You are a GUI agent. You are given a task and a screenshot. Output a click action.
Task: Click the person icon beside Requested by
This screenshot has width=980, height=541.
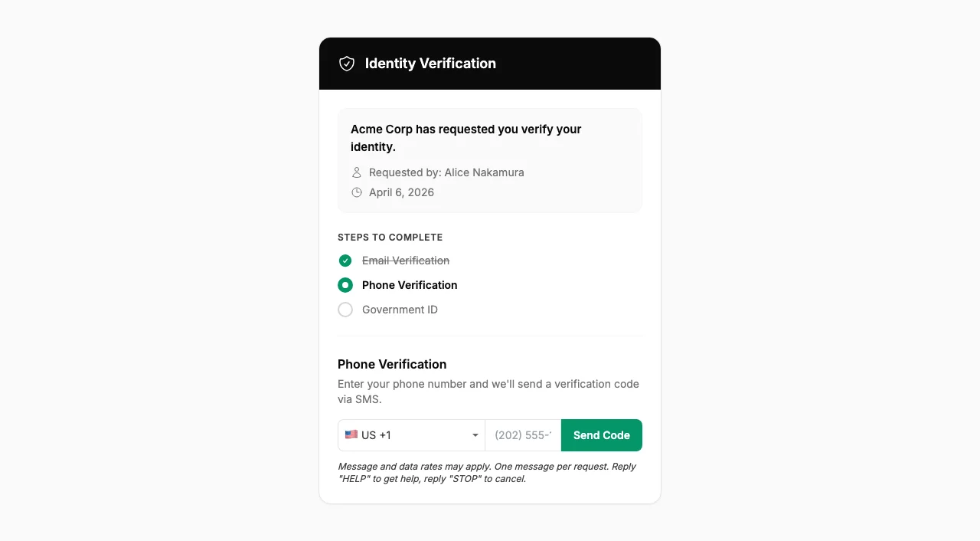tap(356, 172)
